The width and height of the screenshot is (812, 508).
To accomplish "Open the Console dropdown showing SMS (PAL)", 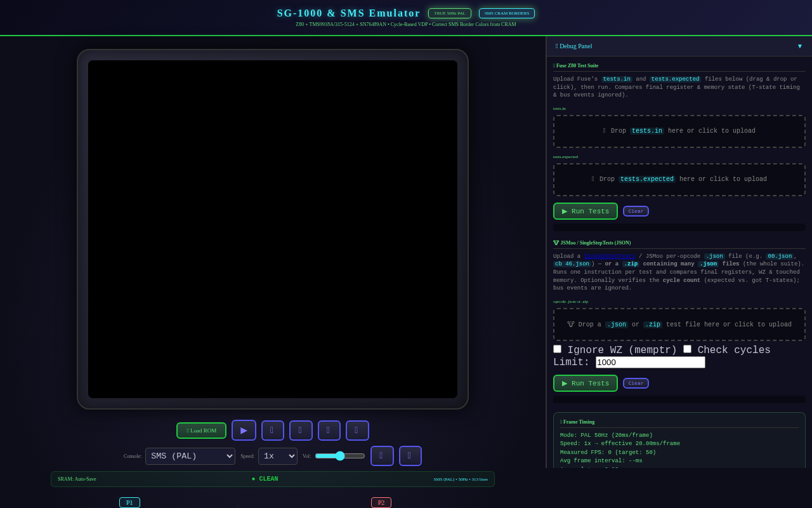I will coord(190,456).
